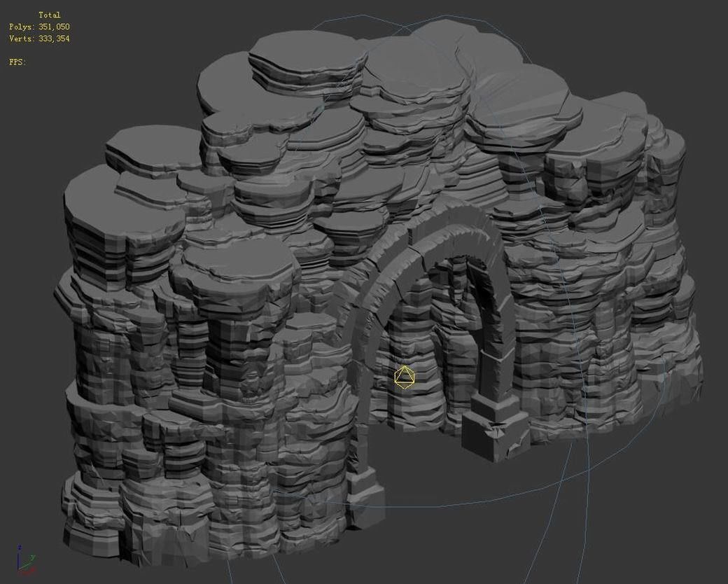Click the XYZ axis tripod indicator
This screenshot has width=728, height=584.
[x=25, y=559]
